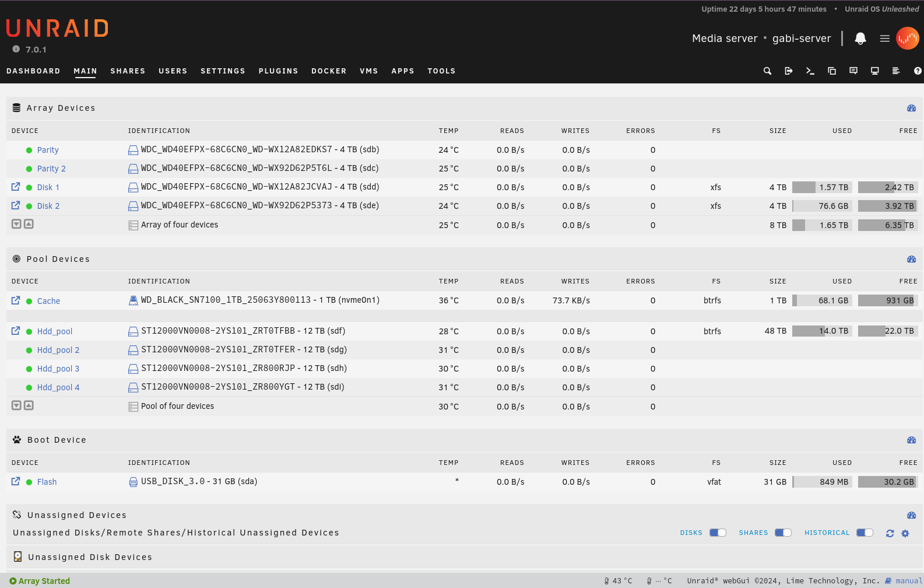Click the help question mark icon
924x588 pixels.
tap(918, 71)
